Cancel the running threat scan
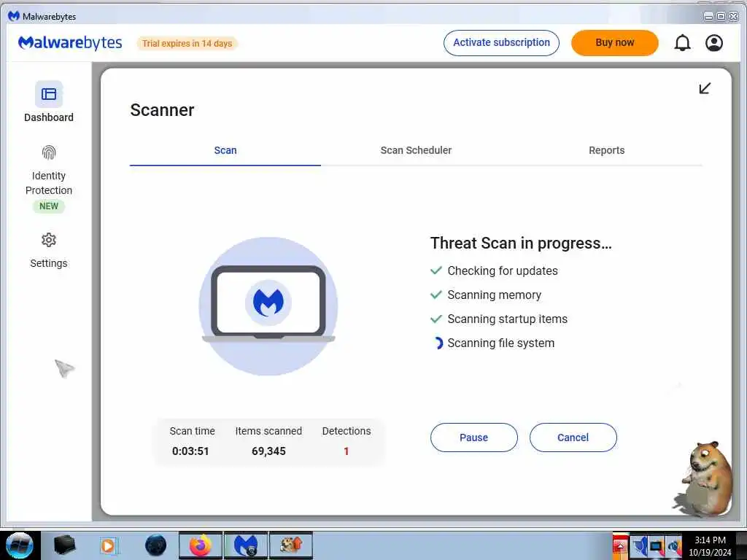747x560 pixels. point(573,437)
